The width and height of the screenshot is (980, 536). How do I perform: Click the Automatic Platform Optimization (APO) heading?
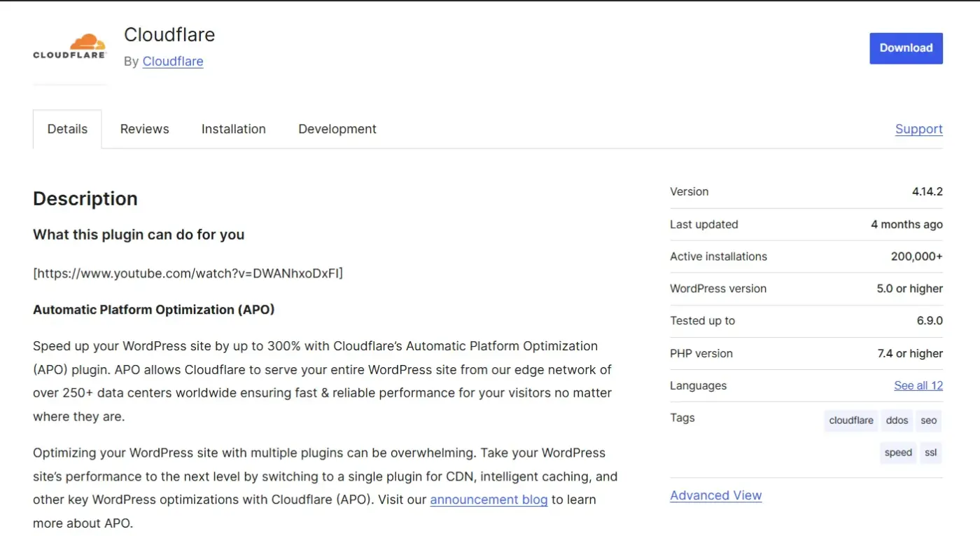point(154,310)
